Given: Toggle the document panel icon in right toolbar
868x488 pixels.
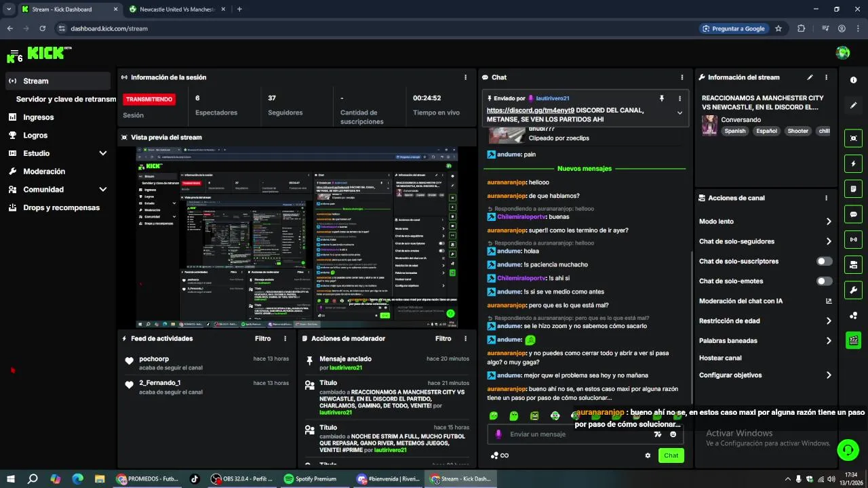Looking at the screenshot, I should click(853, 188).
